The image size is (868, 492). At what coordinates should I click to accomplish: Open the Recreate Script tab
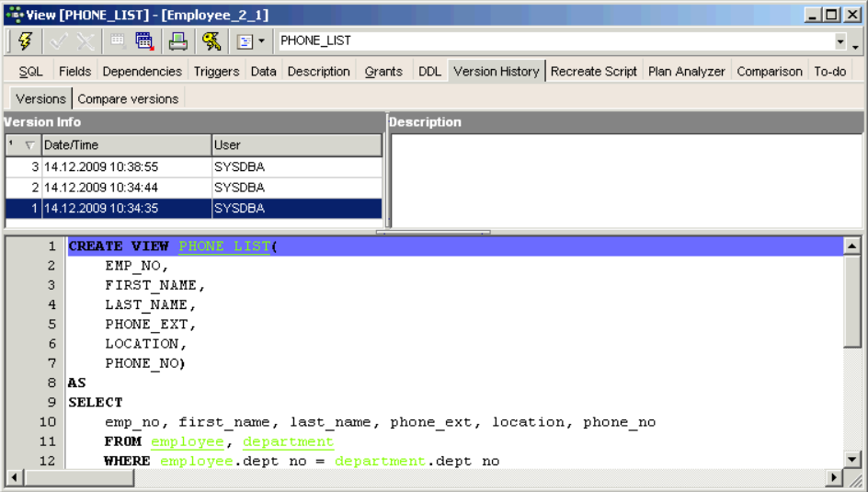[x=593, y=72]
